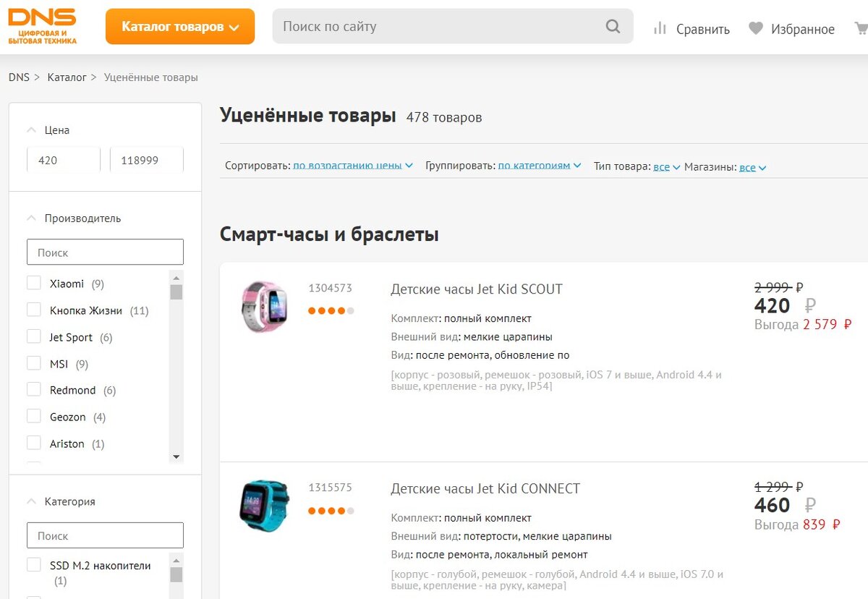
Task: Check the Xiaomi manufacturer filter
Action: click(33, 283)
